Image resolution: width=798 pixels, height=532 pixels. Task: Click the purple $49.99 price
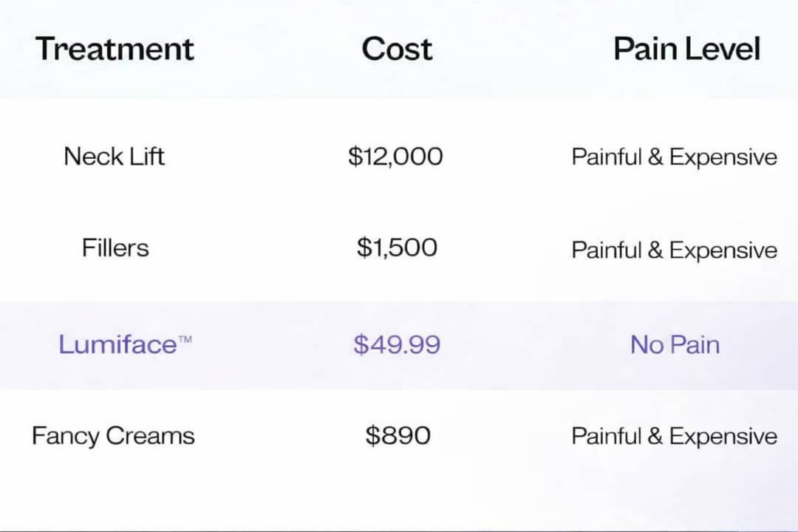pyautogui.click(x=397, y=344)
